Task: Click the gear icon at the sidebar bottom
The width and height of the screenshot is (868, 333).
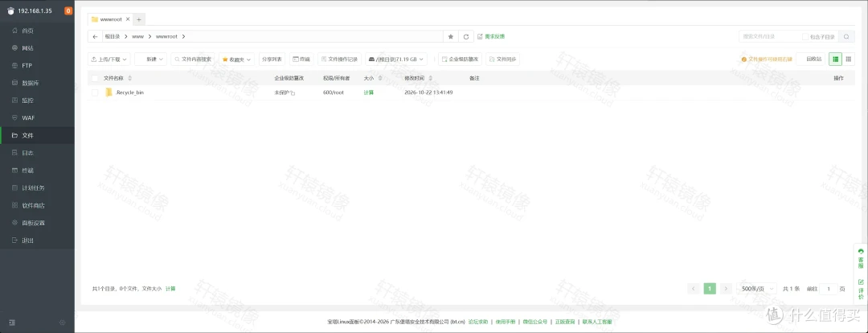Action: click(63, 323)
